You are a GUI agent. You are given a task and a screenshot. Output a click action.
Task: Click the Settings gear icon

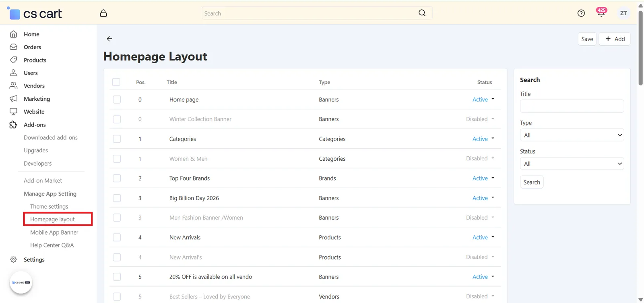pos(14,259)
